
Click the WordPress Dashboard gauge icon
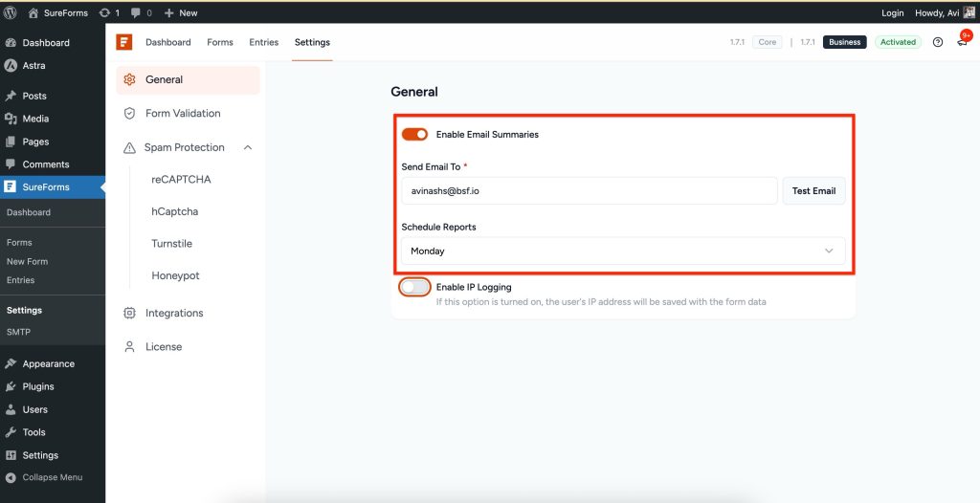(x=10, y=42)
